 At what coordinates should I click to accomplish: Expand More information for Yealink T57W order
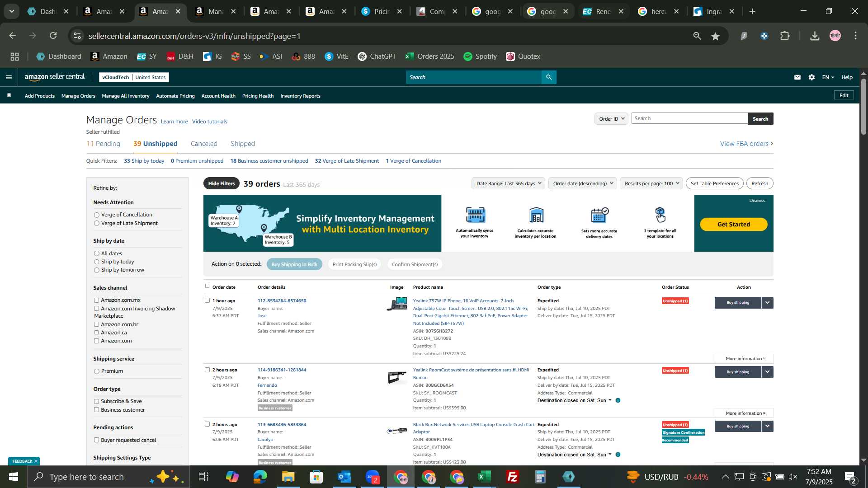tap(744, 359)
